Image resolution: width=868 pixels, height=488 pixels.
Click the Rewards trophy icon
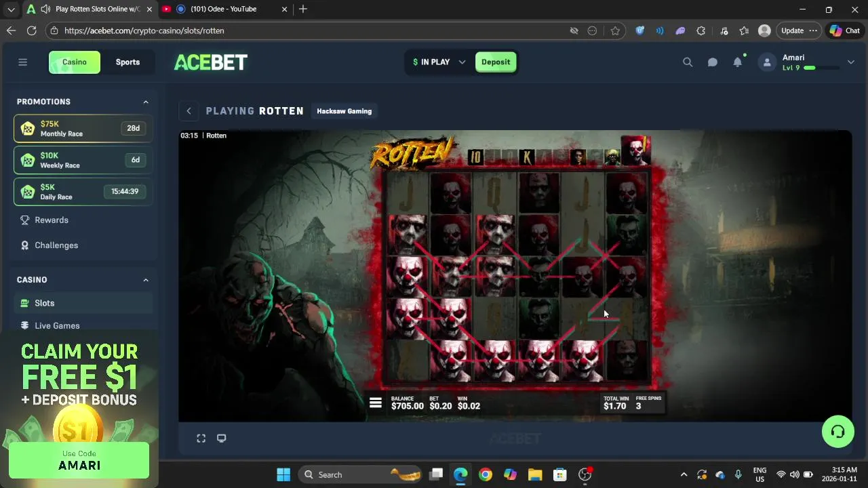pos(25,220)
